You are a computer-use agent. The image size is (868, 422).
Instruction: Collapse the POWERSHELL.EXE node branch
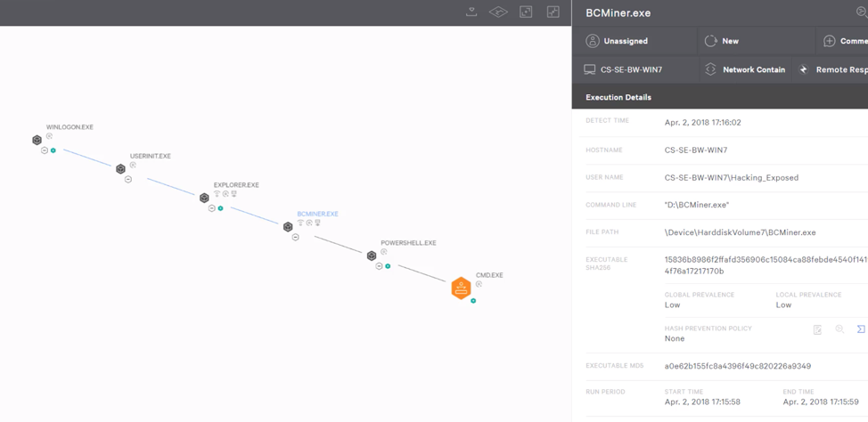380,266
